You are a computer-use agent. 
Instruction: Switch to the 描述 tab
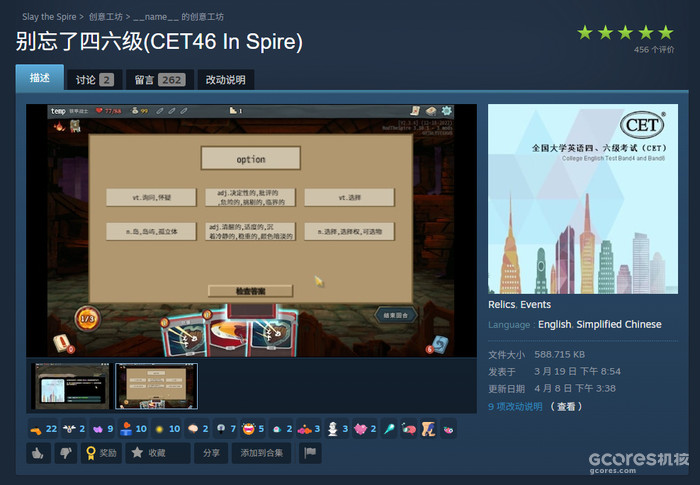[x=40, y=78]
